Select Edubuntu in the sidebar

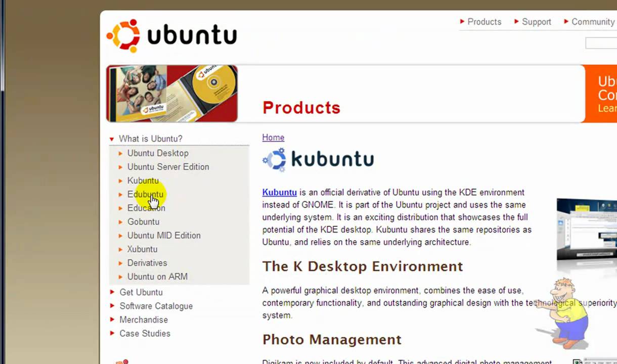(145, 194)
